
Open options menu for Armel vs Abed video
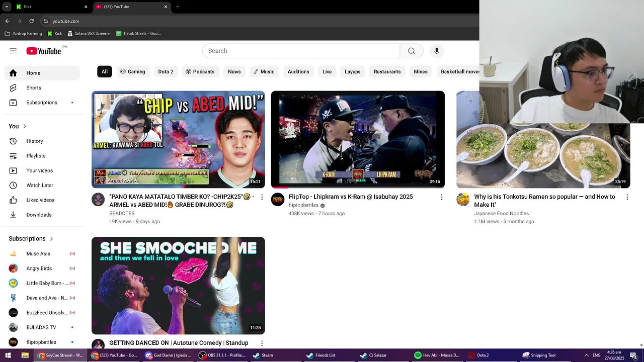[x=262, y=197]
